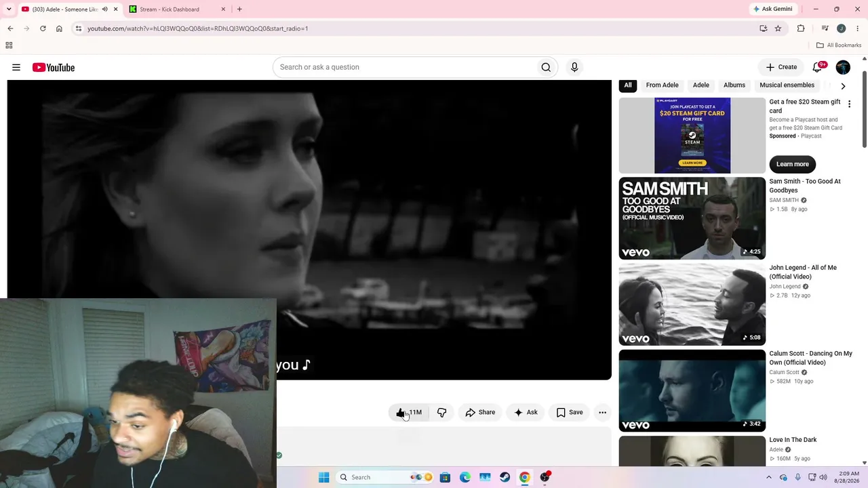Viewport: 868px width, 488px height.
Task: Switch to the Stream - Kick Dashboard tab
Action: click(178, 9)
